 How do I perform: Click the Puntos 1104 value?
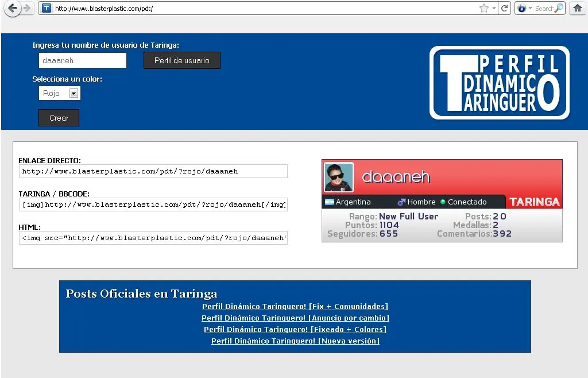389,225
